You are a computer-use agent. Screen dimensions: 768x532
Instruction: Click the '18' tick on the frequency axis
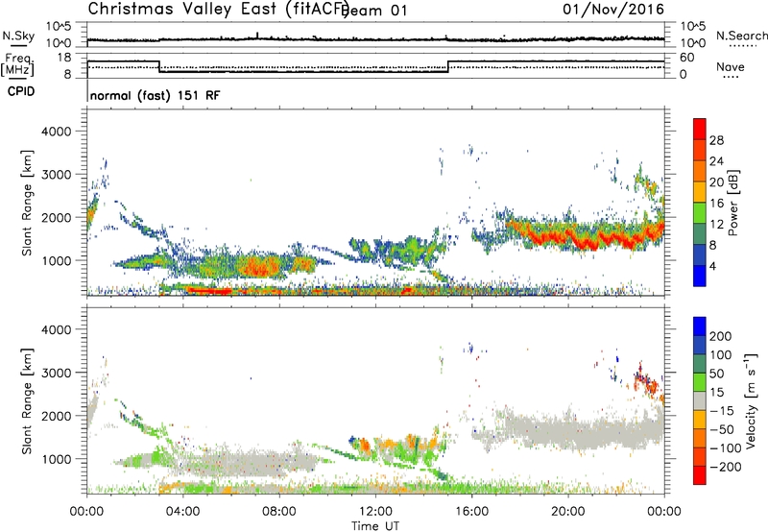click(x=64, y=58)
